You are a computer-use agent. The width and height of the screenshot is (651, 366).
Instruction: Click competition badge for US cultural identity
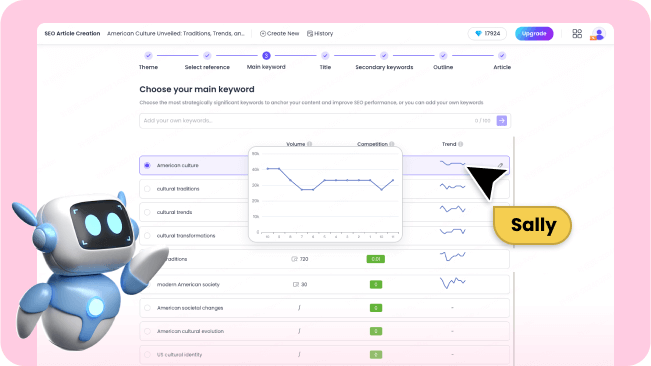[376, 355]
